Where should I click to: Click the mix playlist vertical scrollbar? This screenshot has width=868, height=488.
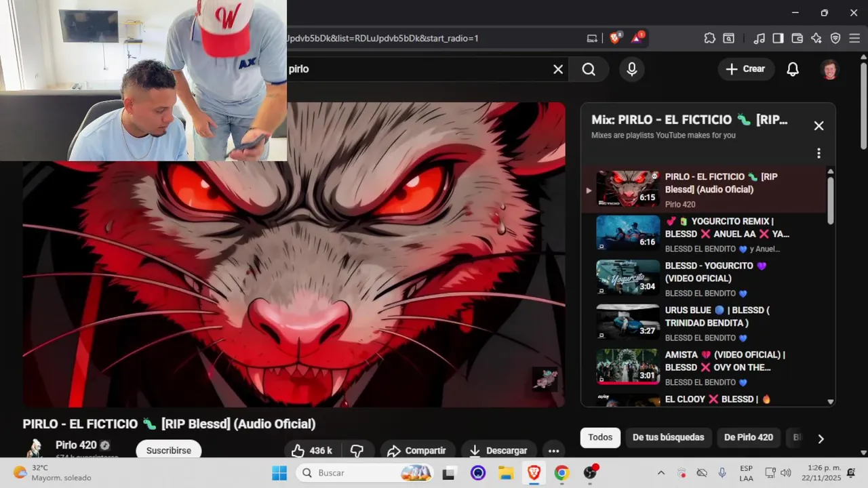831,200
